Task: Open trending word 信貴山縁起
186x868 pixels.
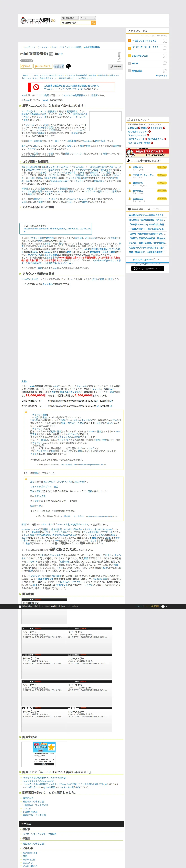Action: [137, 71]
